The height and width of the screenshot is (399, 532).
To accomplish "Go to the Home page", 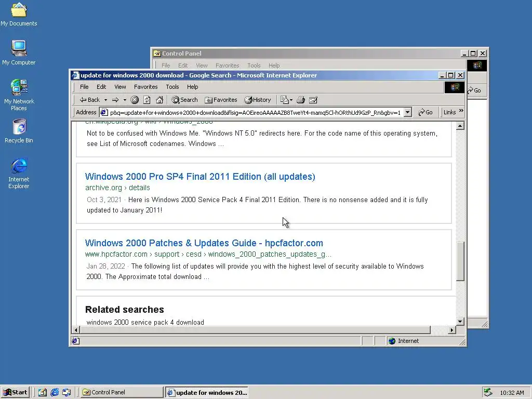I will [159, 100].
